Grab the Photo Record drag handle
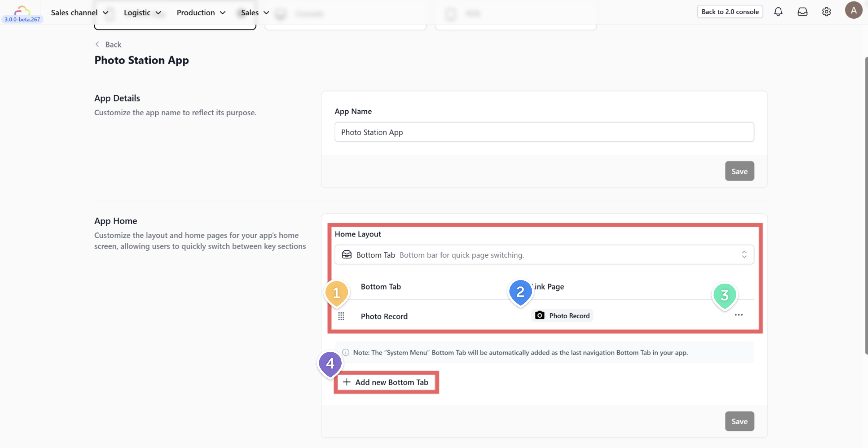The width and height of the screenshot is (868, 448). (341, 316)
